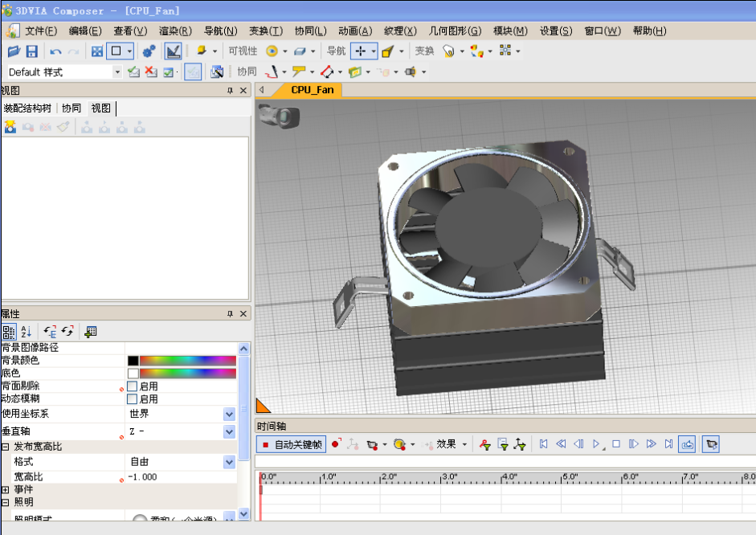The image size is (756, 535).
Task: Toggle the 自动关键帧 auto-keyframe button
Action: coord(292,444)
